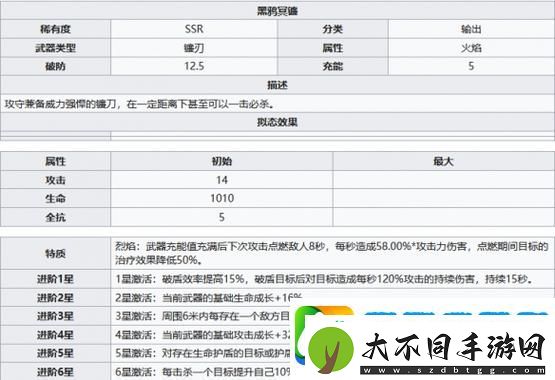Image resolution: width=555 pixels, height=380 pixels.
Task: Click the "进阶3星" row label
Action: (55, 316)
